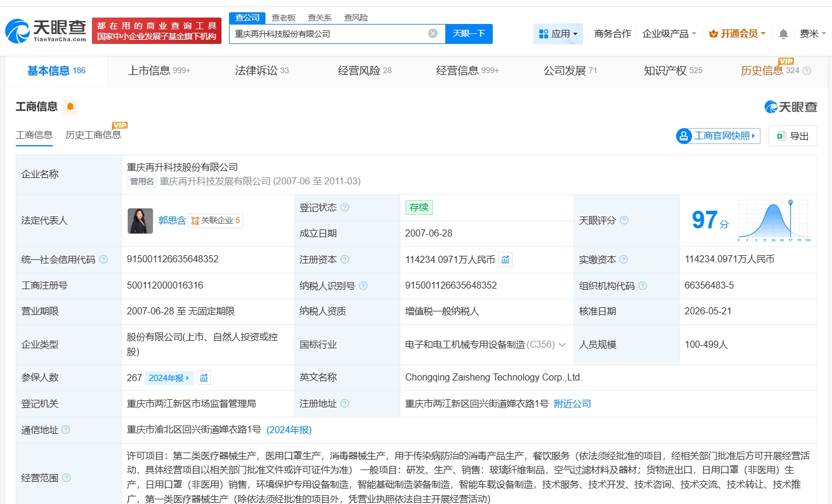
Task: Open 工商官网快照 button
Action: tap(718, 136)
